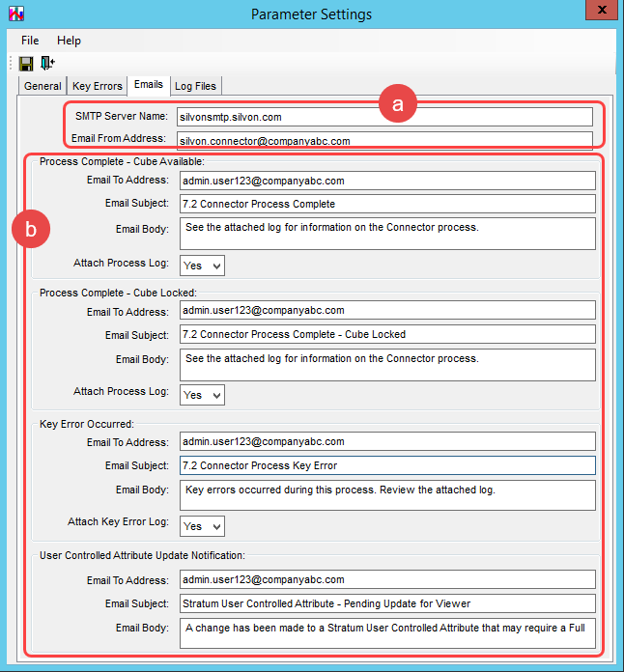The height and width of the screenshot is (672, 624).
Task: Click the Email From Address field
Action: [383, 141]
